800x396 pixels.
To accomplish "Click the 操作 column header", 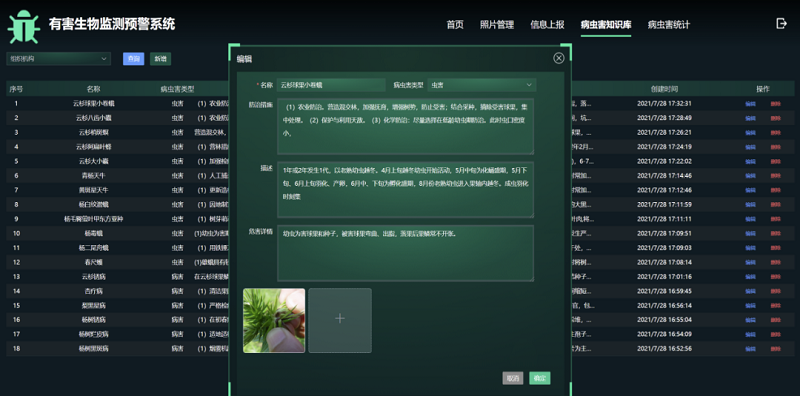I will point(763,89).
